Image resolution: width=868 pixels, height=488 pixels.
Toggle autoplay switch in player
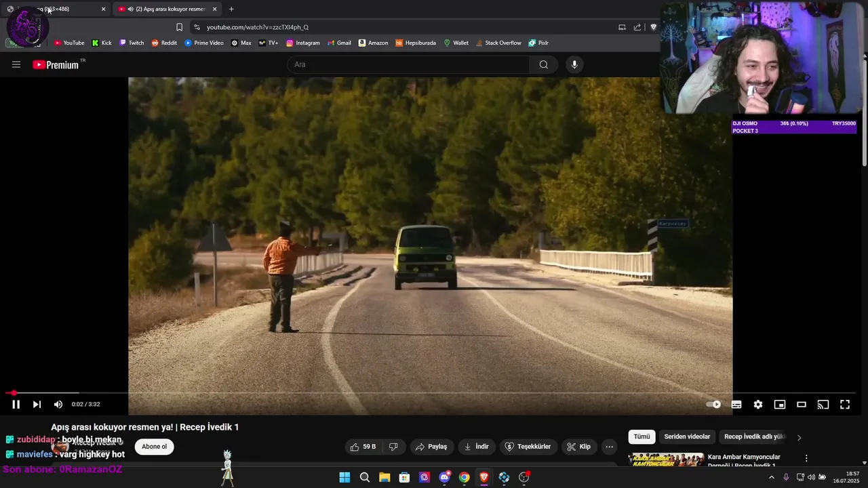coord(714,405)
